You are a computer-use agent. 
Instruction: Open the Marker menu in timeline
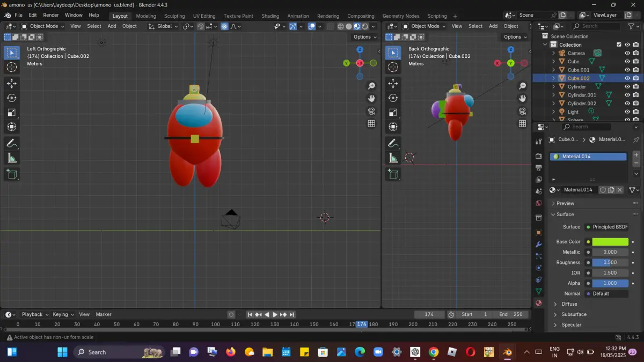(104, 314)
